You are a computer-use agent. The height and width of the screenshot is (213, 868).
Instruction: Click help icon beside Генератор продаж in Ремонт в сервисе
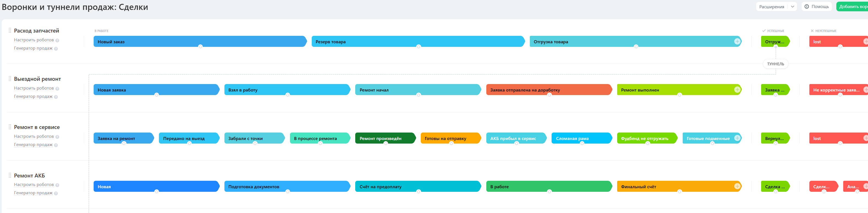[56, 145]
